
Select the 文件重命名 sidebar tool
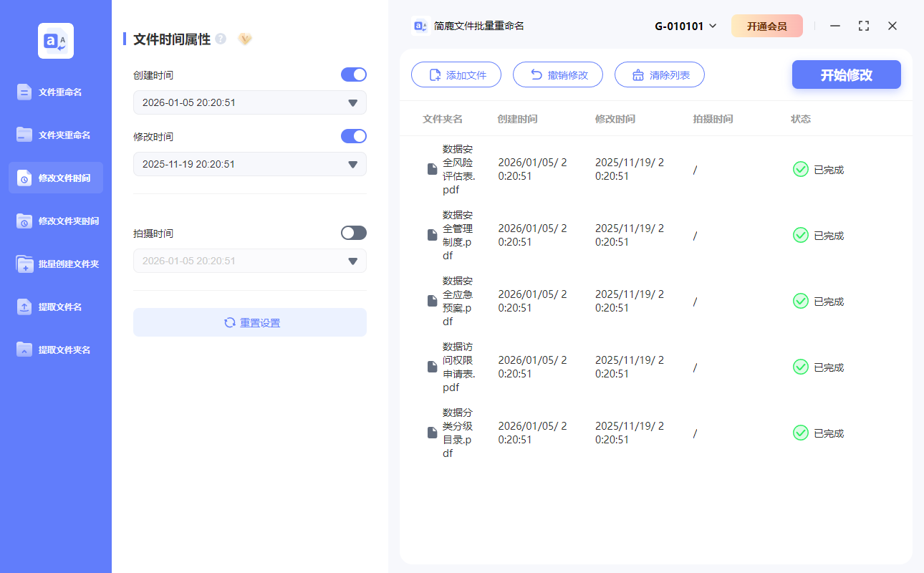coord(56,92)
